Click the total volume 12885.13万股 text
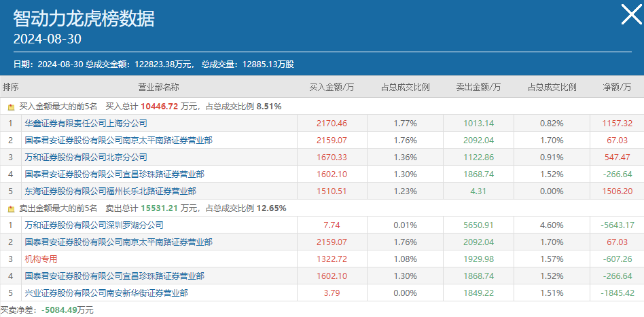The image size is (644, 317). (x=268, y=64)
